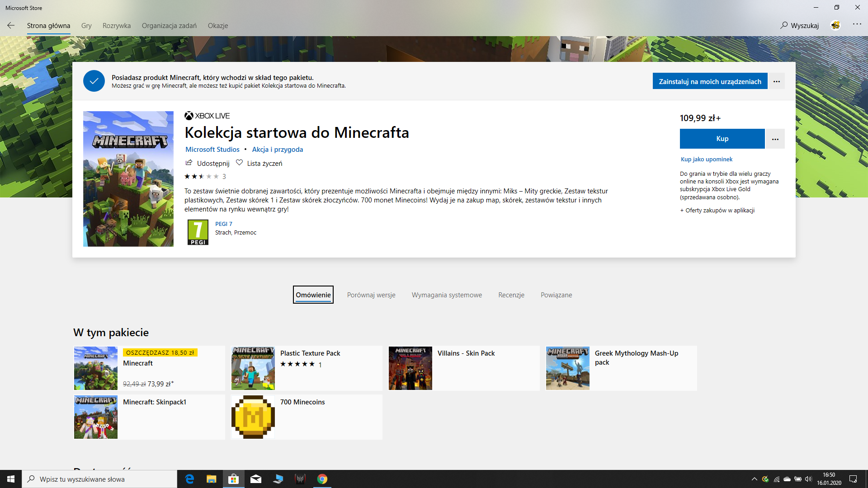Switch to the Strona główna tab
The width and height of the screenshot is (868, 488).
pos(48,26)
